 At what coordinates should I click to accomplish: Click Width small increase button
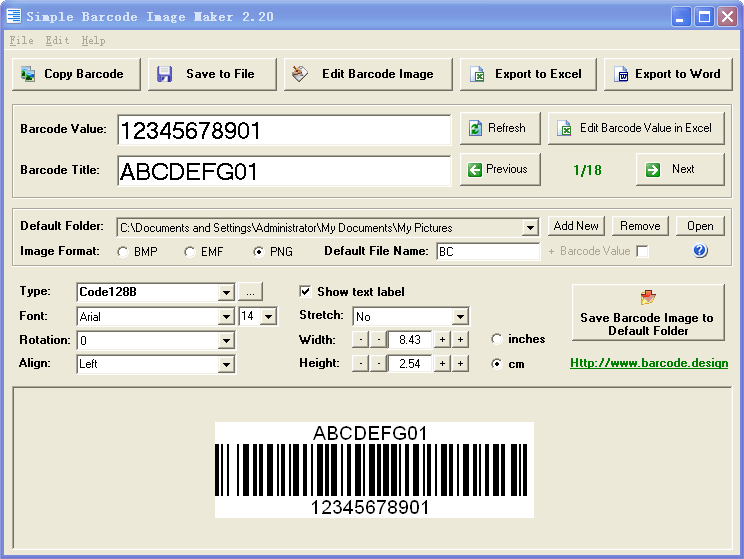tap(442, 339)
